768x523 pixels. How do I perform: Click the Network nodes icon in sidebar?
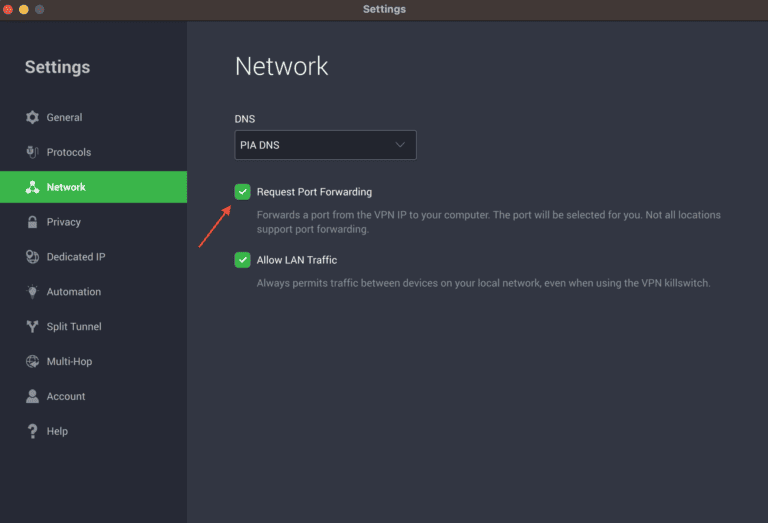(32, 187)
